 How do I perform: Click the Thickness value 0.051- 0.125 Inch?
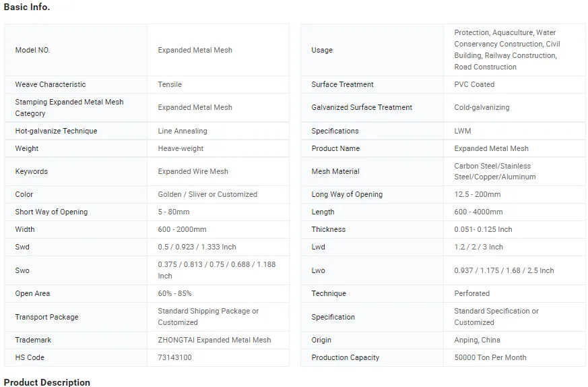(483, 229)
